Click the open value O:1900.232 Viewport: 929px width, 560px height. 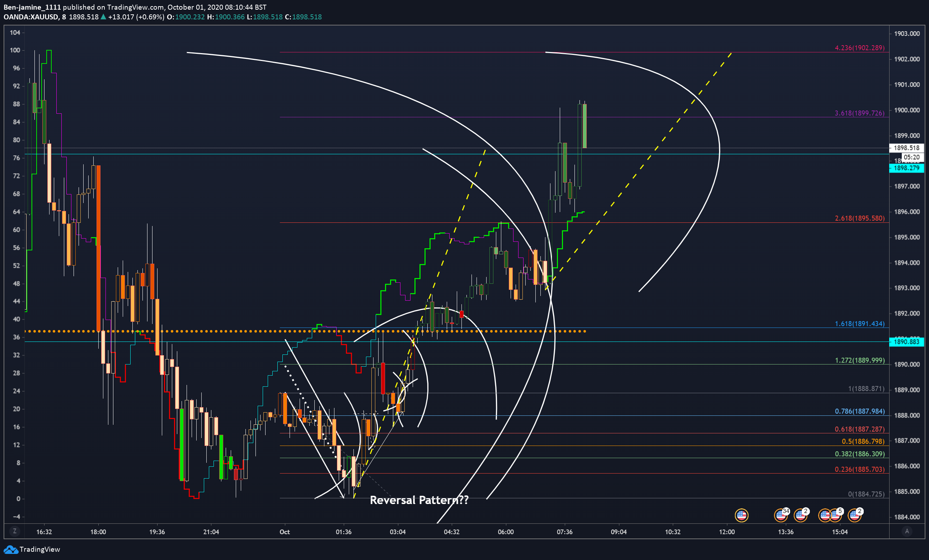pos(186,17)
